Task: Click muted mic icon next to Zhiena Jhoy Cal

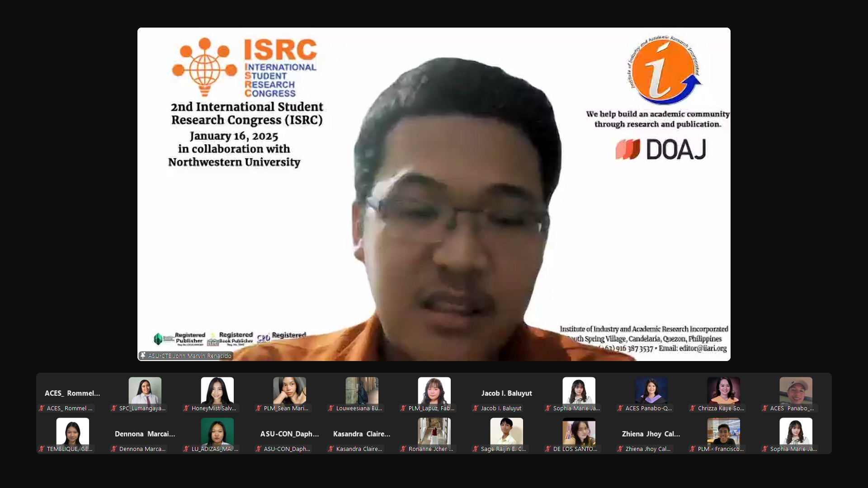Action: [x=620, y=449]
